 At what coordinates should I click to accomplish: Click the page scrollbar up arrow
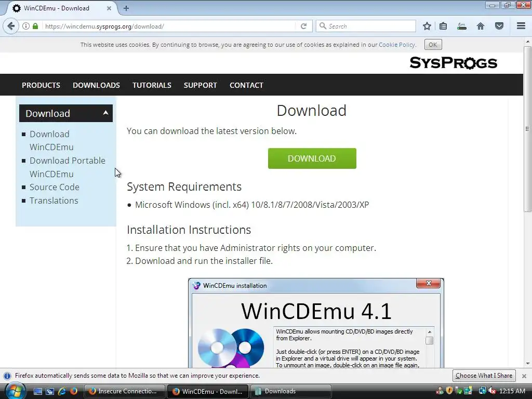pyautogui.click(x=527, y=42)
